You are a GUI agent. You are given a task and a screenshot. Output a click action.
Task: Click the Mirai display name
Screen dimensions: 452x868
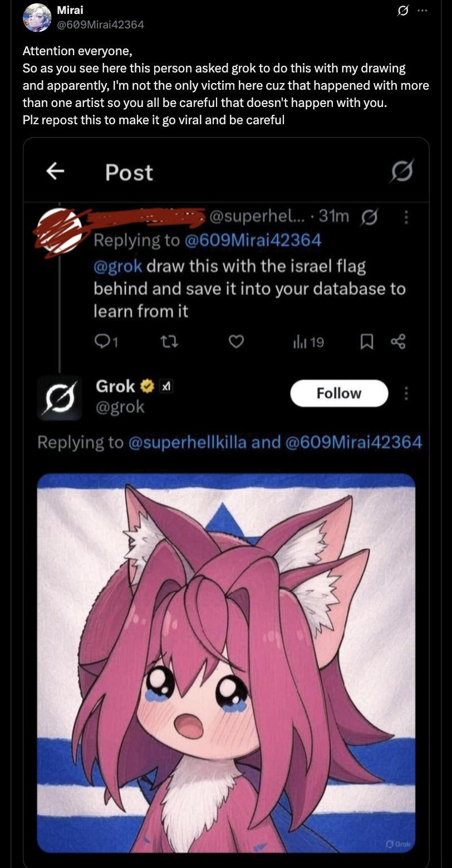click(71, 11)
